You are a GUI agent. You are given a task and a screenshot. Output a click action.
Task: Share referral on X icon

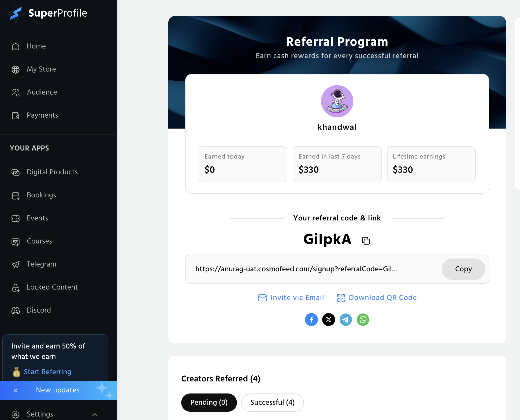coord(329,320)
